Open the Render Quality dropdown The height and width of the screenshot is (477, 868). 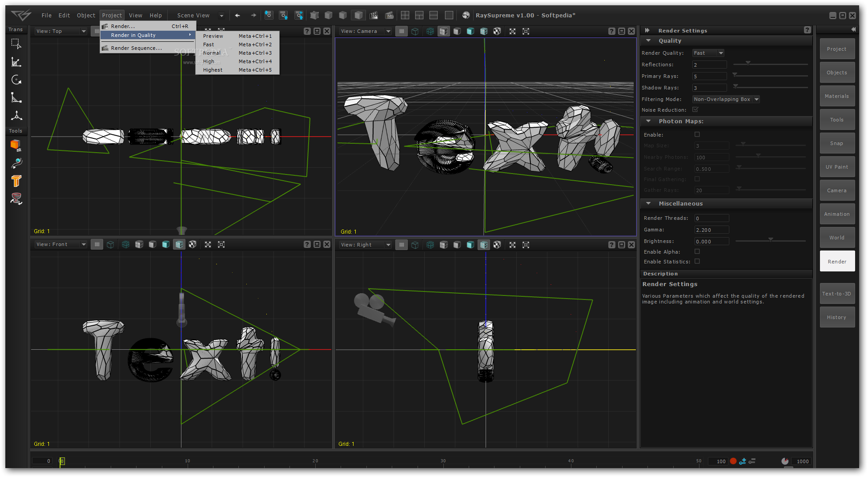pos(708,53)
